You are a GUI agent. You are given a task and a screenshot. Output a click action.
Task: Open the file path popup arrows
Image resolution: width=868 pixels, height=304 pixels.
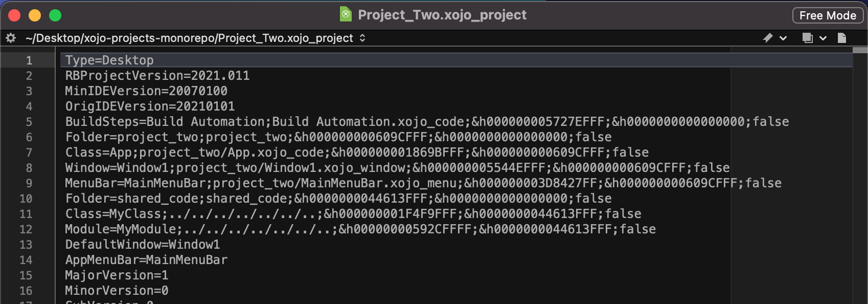pos(362,38)
